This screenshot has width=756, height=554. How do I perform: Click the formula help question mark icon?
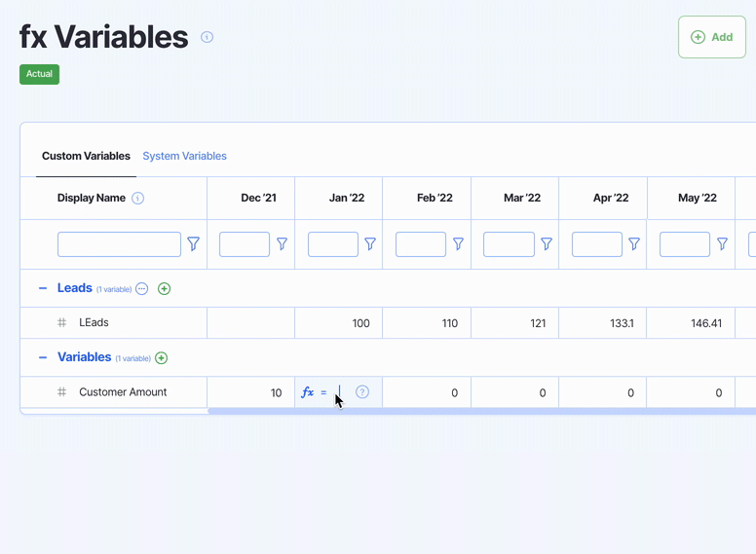[x=362, y=392]
